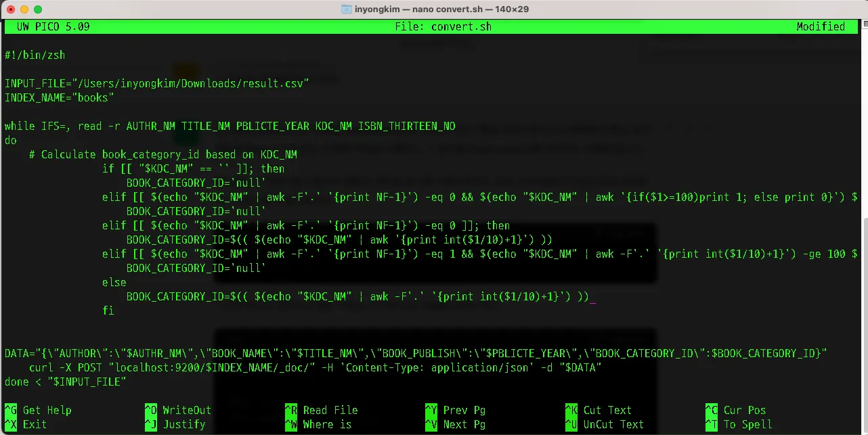The image size is (868, 435).
Task: Click the ^C Cur Pos shortcut
Action: [736, 410]
